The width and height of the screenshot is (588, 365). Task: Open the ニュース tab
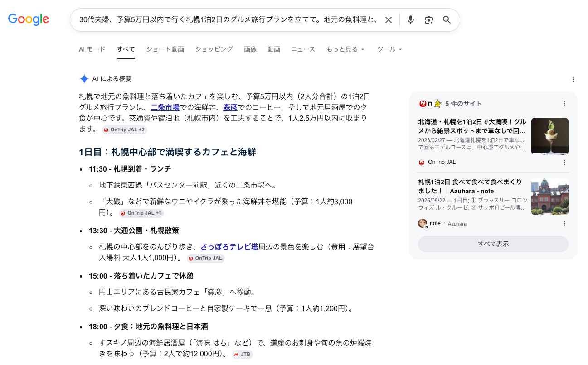(x=303, y=49)
